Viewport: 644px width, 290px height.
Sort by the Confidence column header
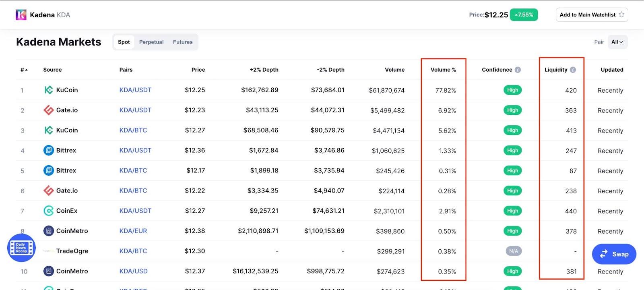coord(497,70)
